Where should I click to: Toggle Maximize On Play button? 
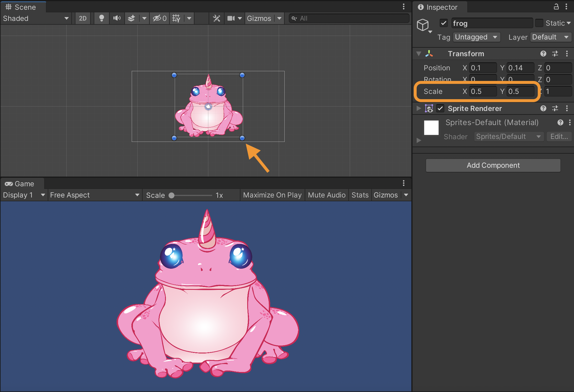(272, 195)
